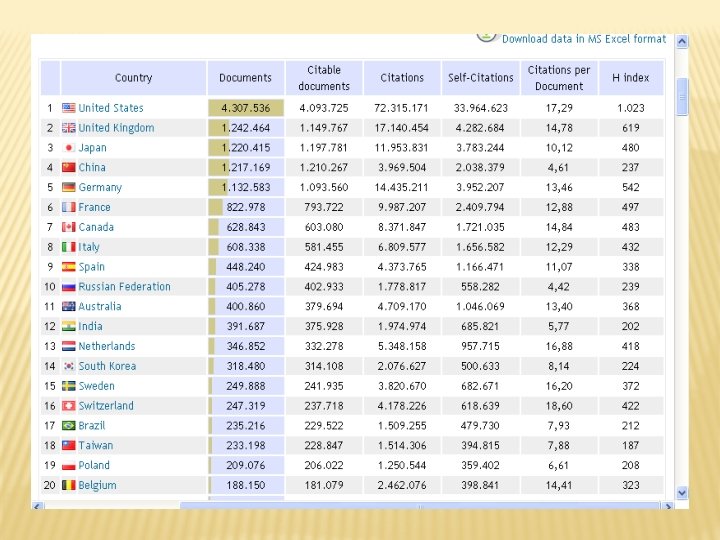The image size is (720, 540).
Task: Open the Switzerland country link
Action: pos(106,406)
